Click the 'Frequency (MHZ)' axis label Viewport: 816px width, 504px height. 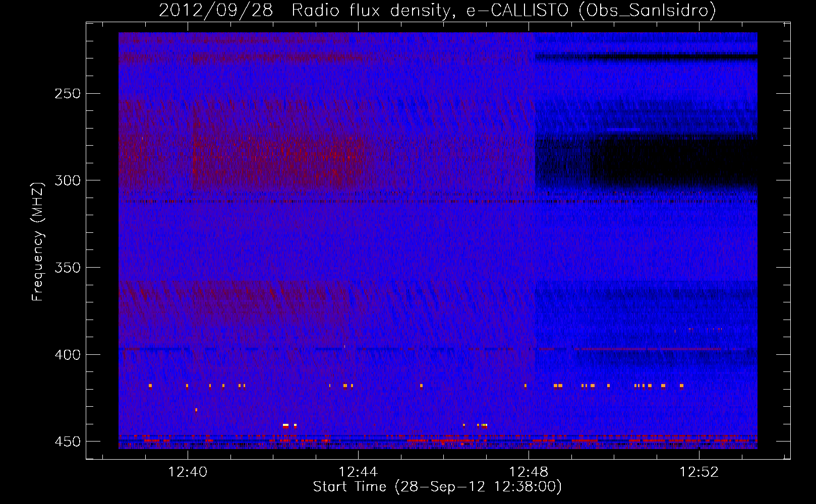coord(38,241)
